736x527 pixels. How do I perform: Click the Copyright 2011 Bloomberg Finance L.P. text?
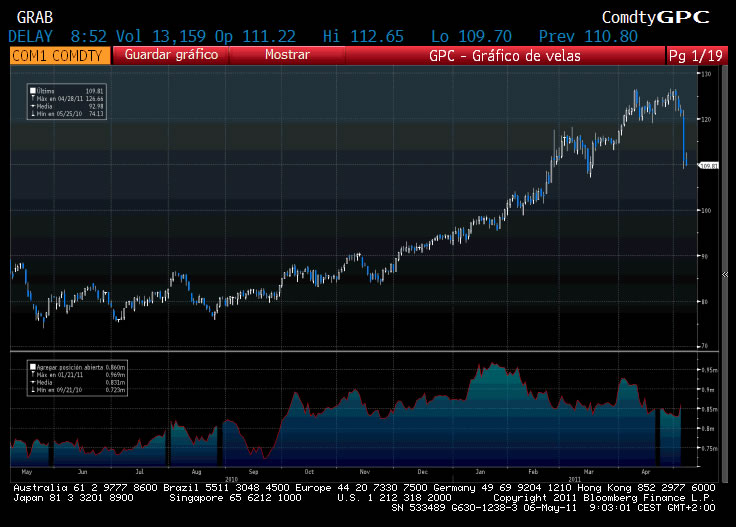604,497
